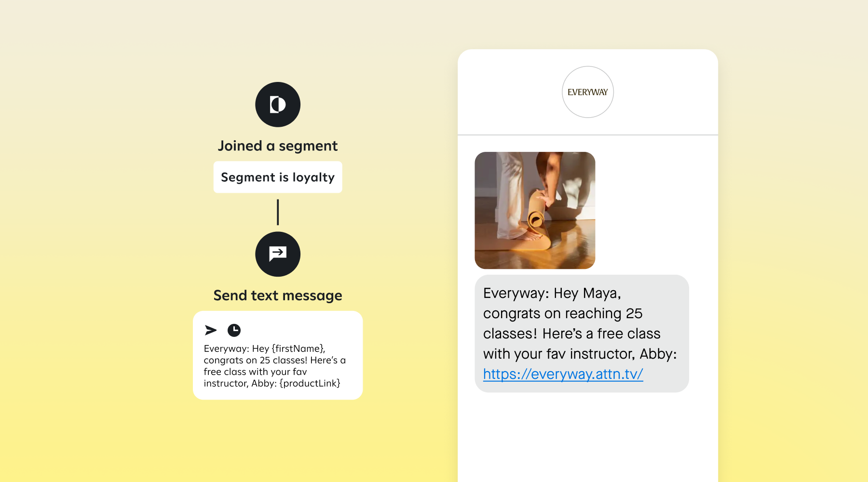
Task: Click the speech bubble icon in the black circle
Action: click(x=277, y=254)
